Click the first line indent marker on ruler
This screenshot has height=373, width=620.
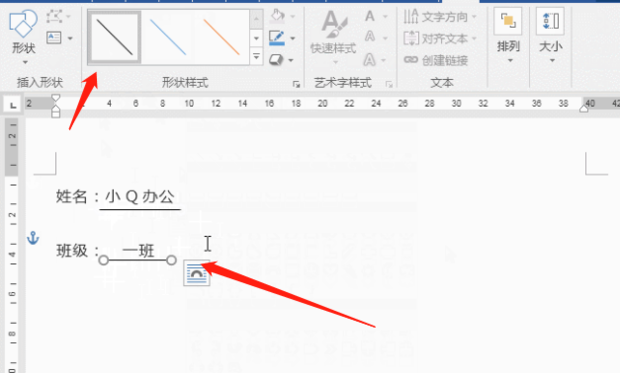[56, 98]
